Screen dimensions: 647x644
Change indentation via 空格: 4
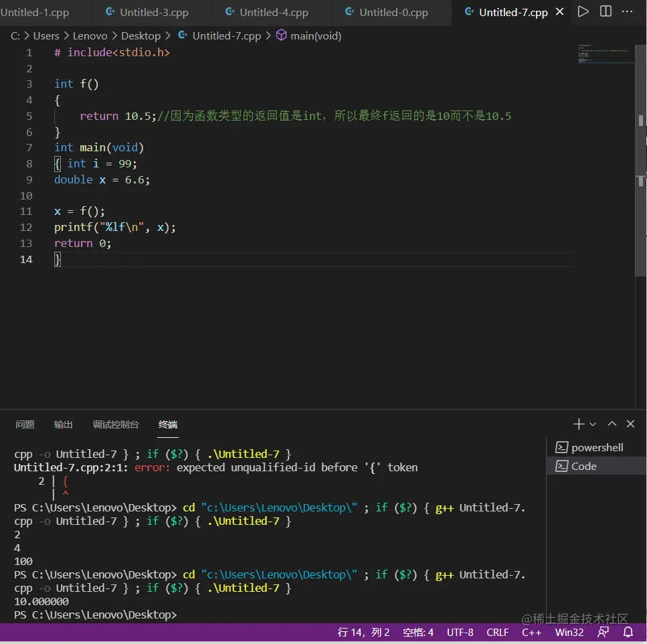point(418,633)
